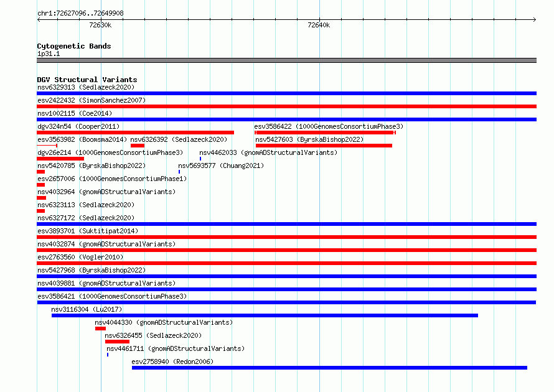Click the red bar under esv2763560
This screenshot has height=392, width=554.
point(286,263)
